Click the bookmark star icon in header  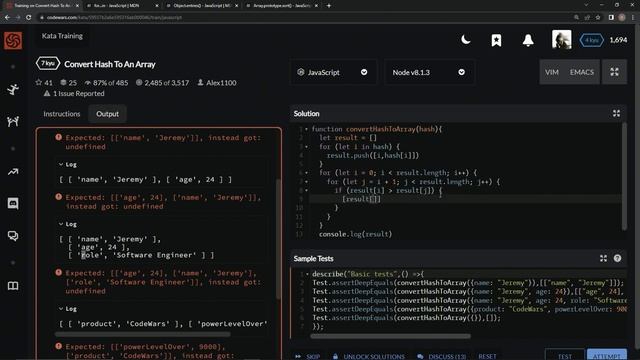pyautogui.click(x=496, y=40)
